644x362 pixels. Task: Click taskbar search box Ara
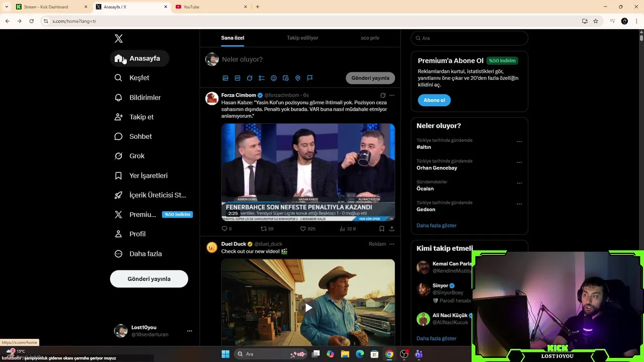(x=271, y=354)
